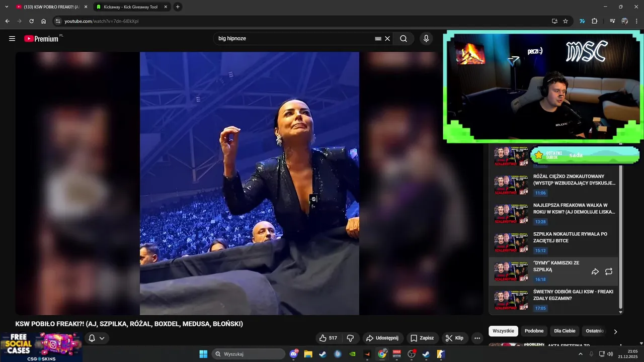Open Chrome extensions puzzle icon
Viewport: 644px width, 362px height.
pos(595,21)
